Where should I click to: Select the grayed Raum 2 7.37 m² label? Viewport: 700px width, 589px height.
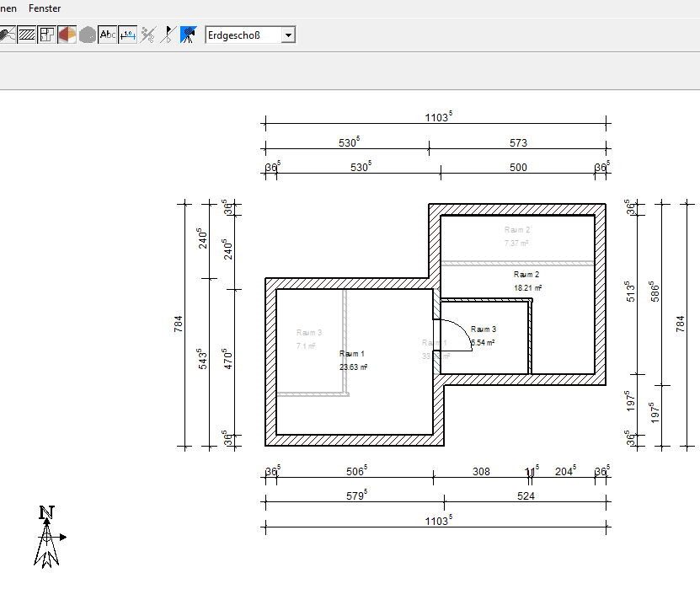coord(516,236)
